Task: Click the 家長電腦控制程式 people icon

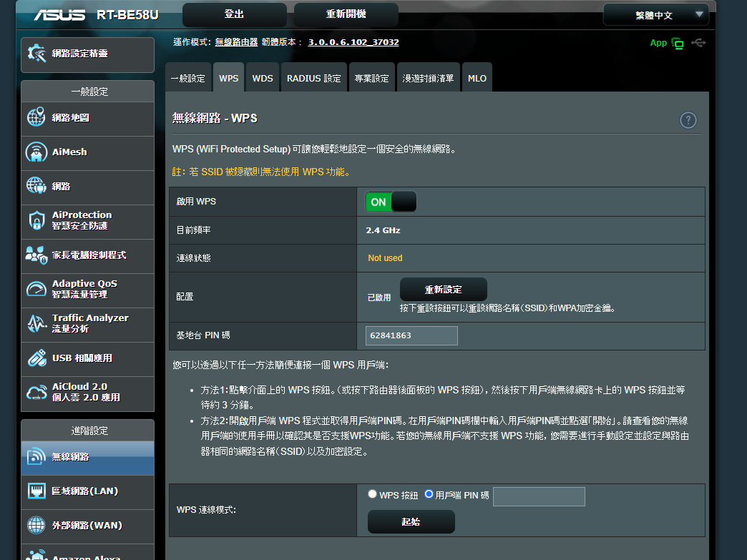Action: click(x=36, y=255)
